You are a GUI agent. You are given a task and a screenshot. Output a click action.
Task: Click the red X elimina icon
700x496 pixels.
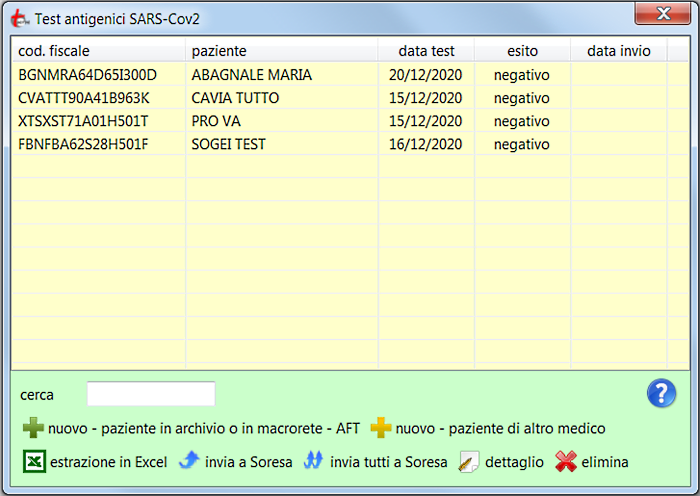[x=566, y=462]
